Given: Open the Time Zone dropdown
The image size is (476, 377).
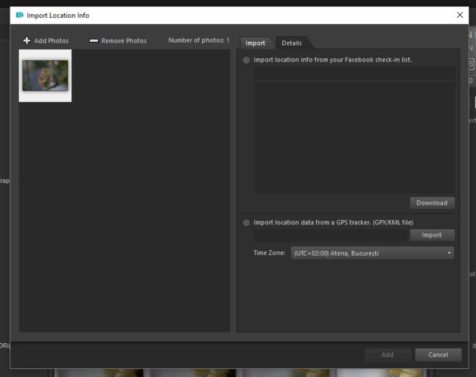Looking at the screenshot, I should tap(372, 253).
